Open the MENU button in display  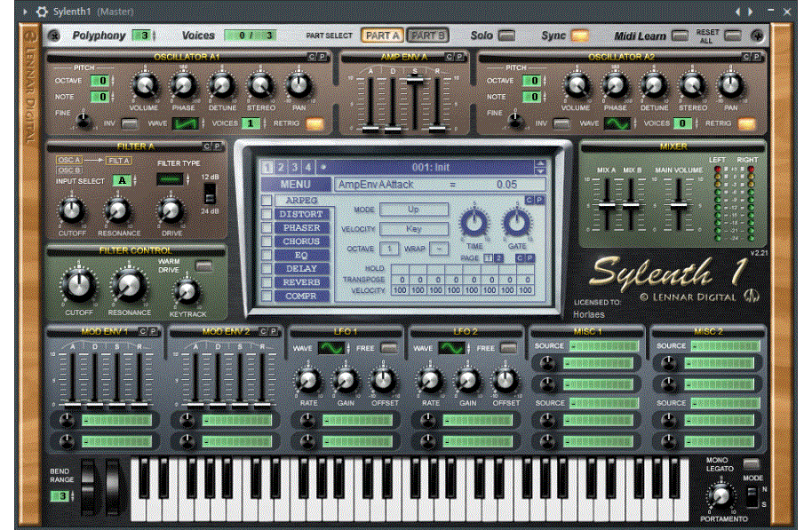point(295,185)
